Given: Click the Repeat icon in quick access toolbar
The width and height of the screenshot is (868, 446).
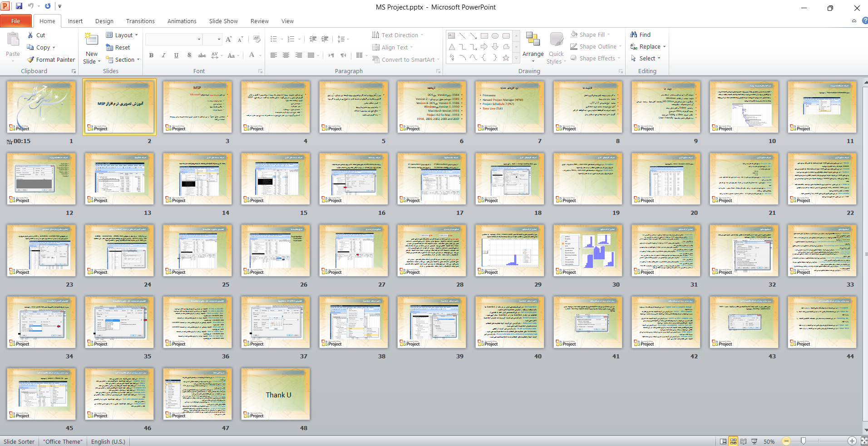Looking at the screenshot, I should (x=48, y=6).
